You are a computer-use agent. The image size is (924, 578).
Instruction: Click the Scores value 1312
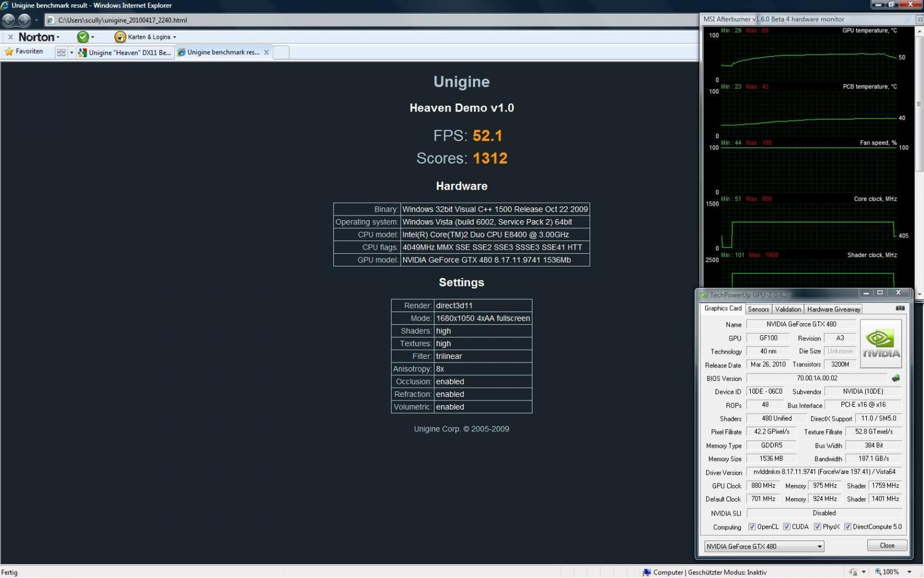pos(490,158)
